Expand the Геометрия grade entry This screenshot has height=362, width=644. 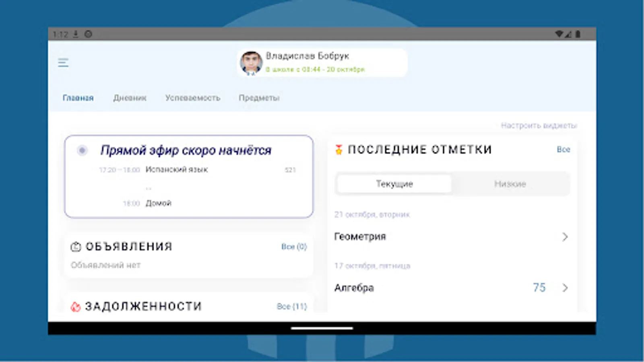(566, 237)
